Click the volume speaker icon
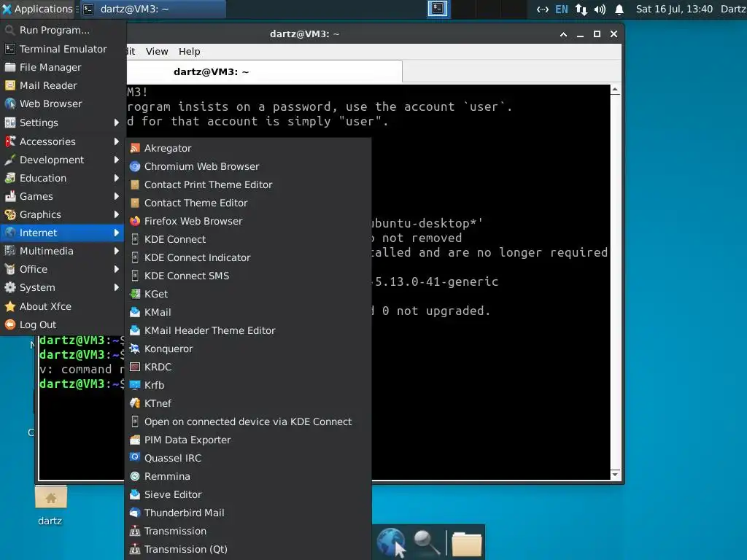The image size is (747, 560). [x=600, y=9]
